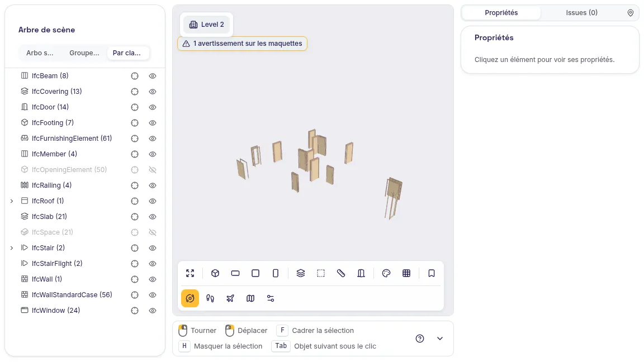Image resolution: width=644 pixels, height=362 pixels.
Task: Open the Level 2 floor selector
Action: point(207,25)
